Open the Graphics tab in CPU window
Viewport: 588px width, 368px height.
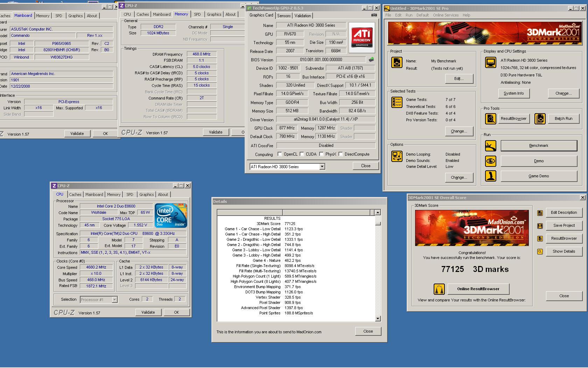pos(146,195)
